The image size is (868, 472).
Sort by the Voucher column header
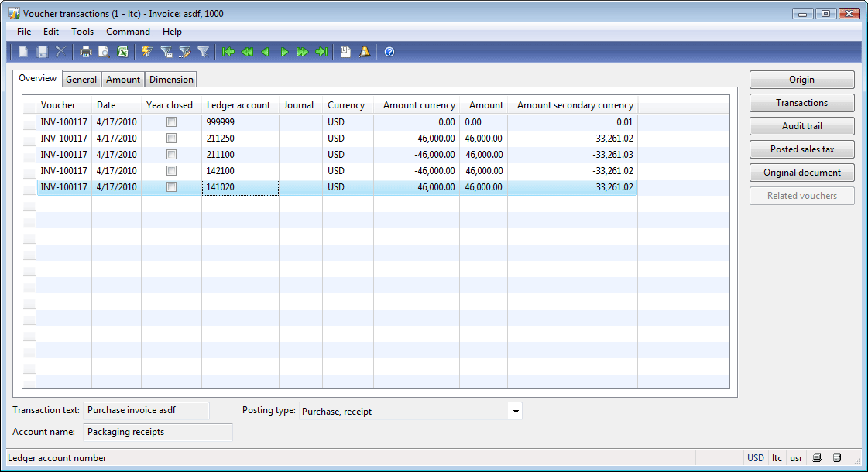(63, 105)
